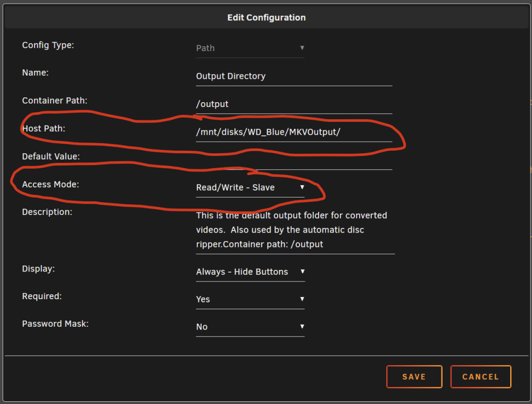Click the Required label
Viewport: 532px width, 404px height.
(41, 296)
